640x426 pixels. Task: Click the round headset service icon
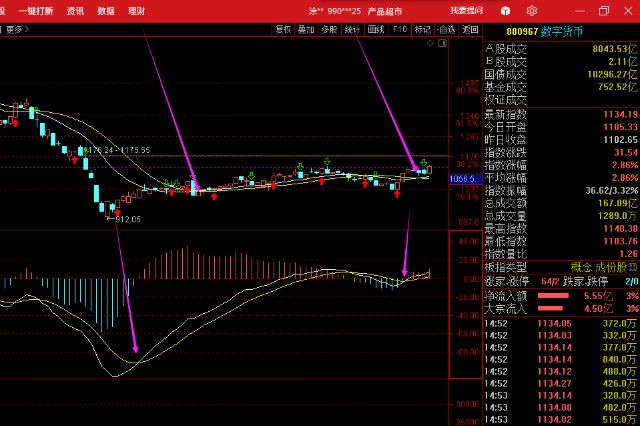coord(504,10)
